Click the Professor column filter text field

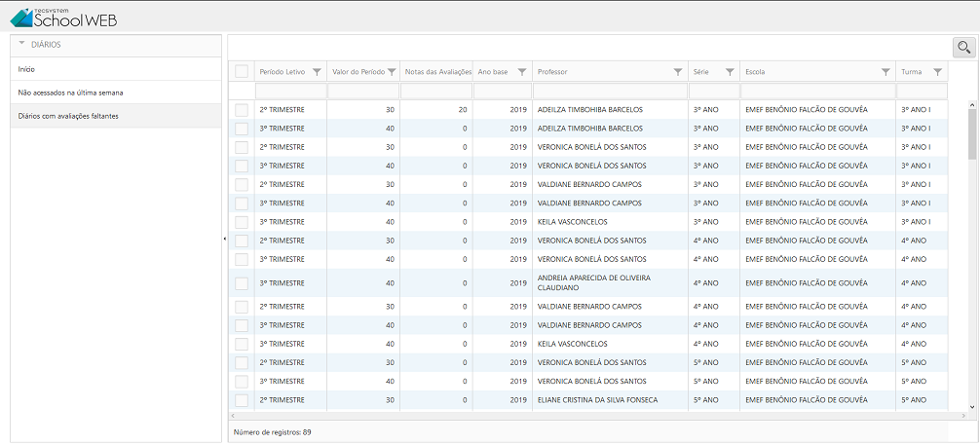pyautogui.click(x=609, y=91)
